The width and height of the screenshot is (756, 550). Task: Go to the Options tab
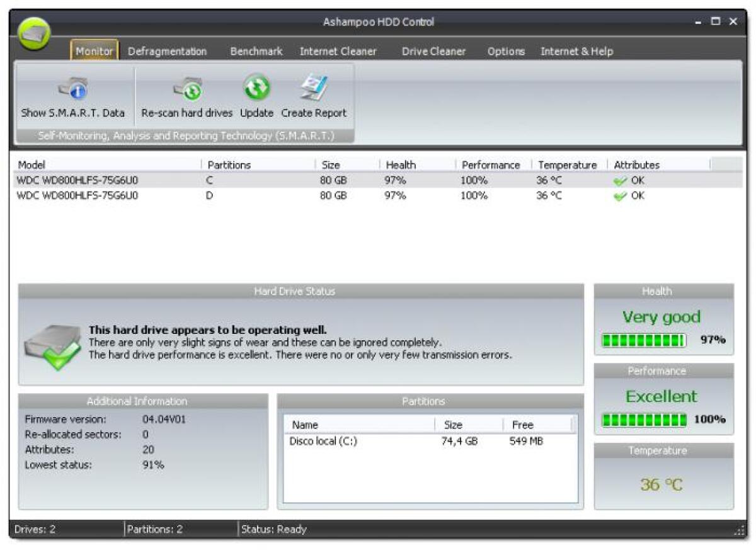(x=506, y=51)
